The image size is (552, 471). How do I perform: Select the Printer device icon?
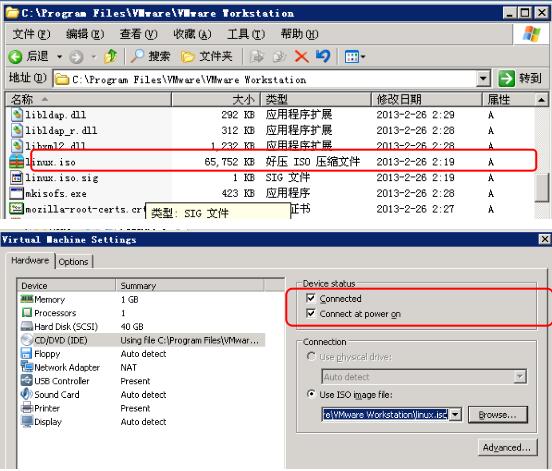pos(27,408)
